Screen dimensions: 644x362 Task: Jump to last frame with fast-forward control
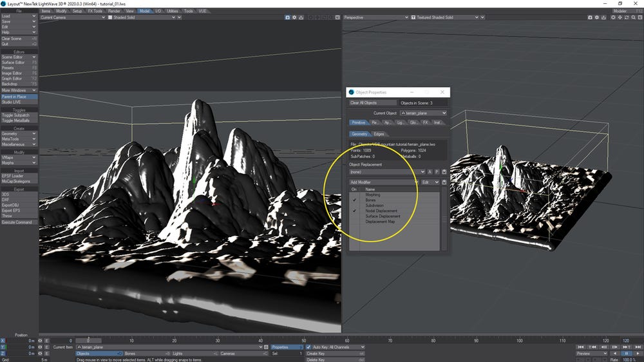click(638, 347)
